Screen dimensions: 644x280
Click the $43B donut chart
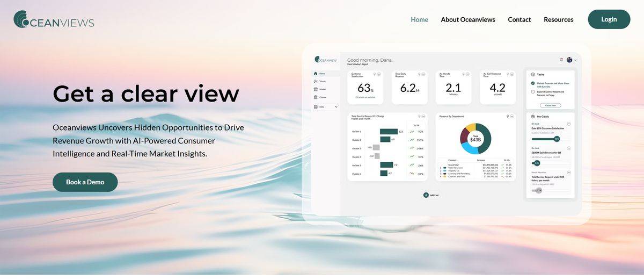(x=475, y=139)
